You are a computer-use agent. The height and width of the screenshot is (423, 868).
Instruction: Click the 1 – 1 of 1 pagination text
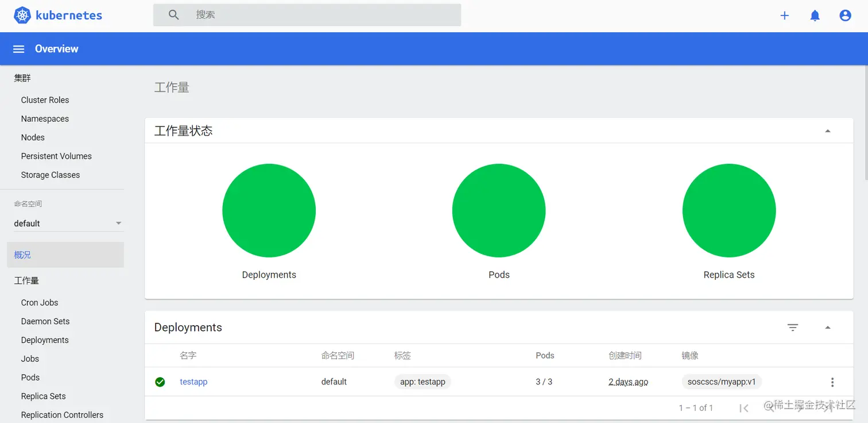tap(696, 408)
